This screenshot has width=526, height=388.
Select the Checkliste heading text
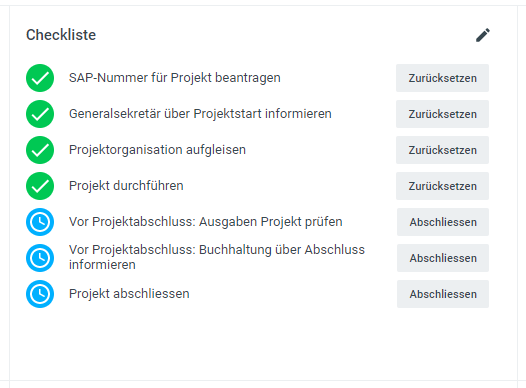tap(61, 35)
